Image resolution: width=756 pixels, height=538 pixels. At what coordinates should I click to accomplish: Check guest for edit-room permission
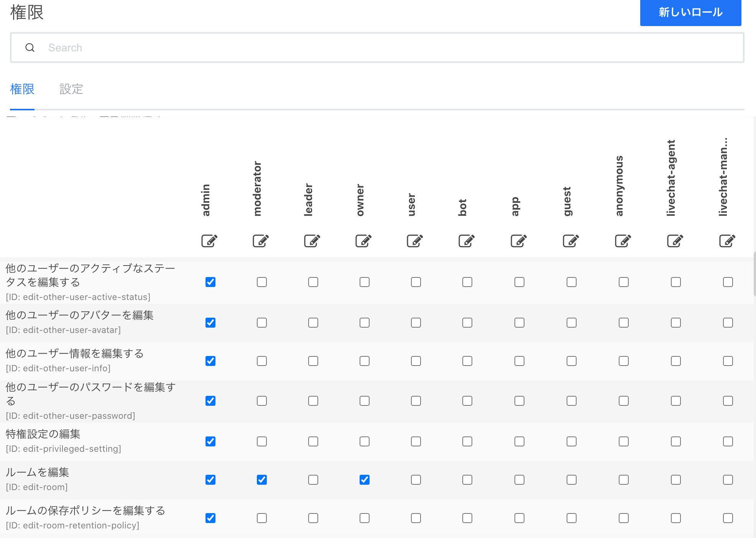pos(572,480)
